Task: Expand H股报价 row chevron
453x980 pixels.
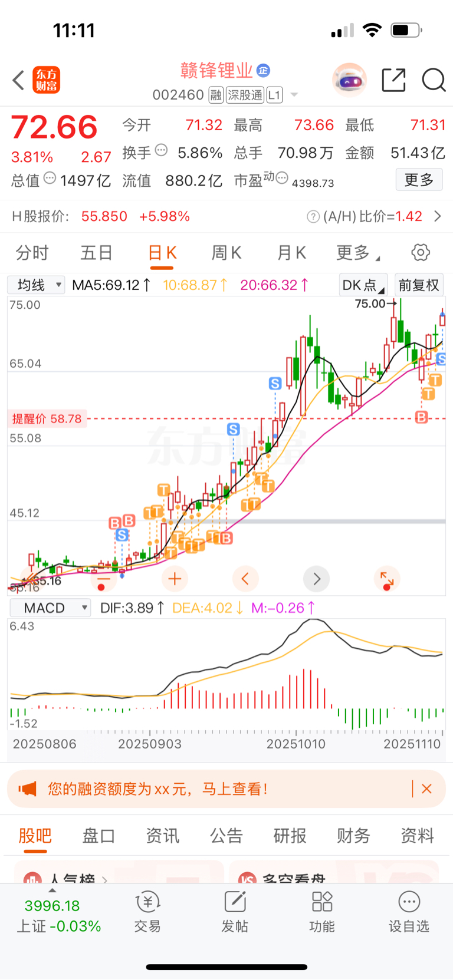Action: [437, 217]
